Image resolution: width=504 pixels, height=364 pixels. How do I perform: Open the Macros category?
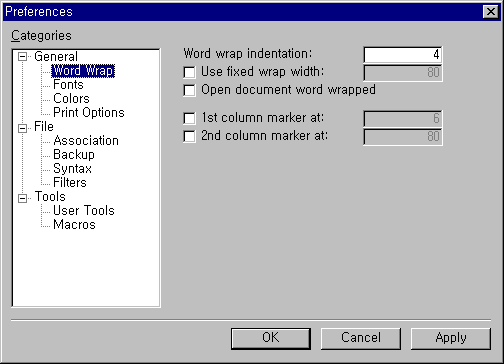click(x=74, y=225)
